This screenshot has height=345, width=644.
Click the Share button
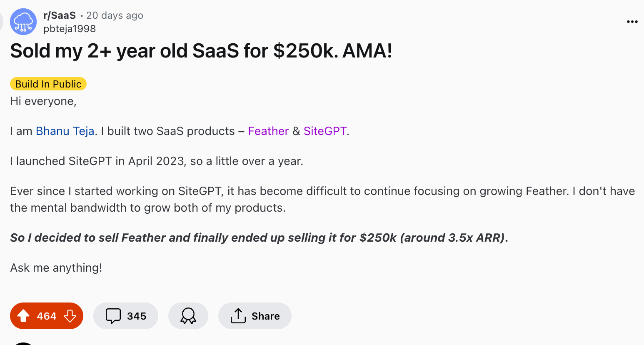coord(255,316)
